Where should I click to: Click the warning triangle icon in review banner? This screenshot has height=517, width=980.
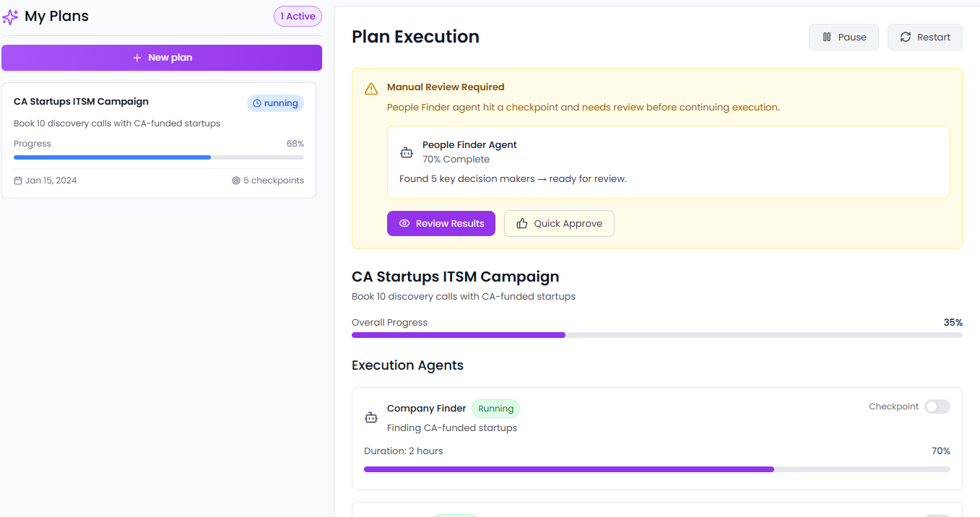point(371,89)
